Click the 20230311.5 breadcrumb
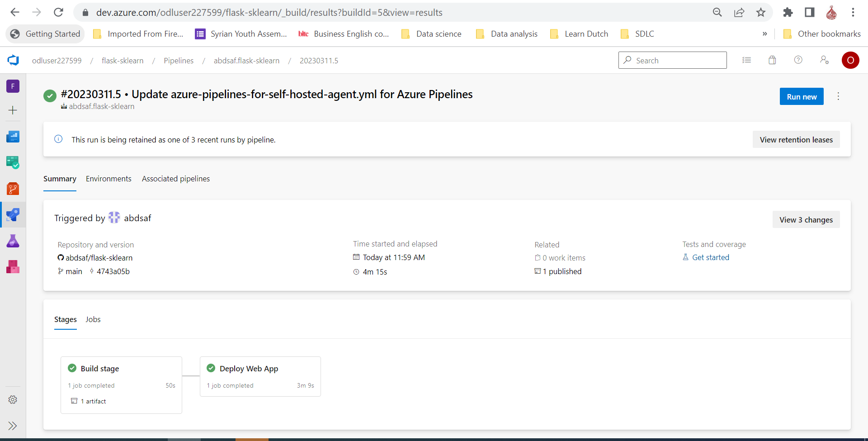Screen dimensions: 868x441 pos(319,61)
